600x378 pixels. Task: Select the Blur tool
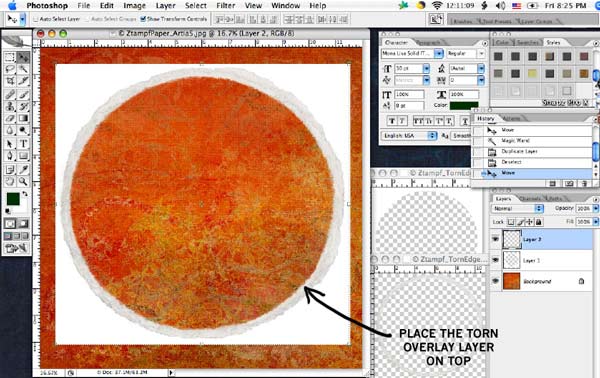[10, 130]
